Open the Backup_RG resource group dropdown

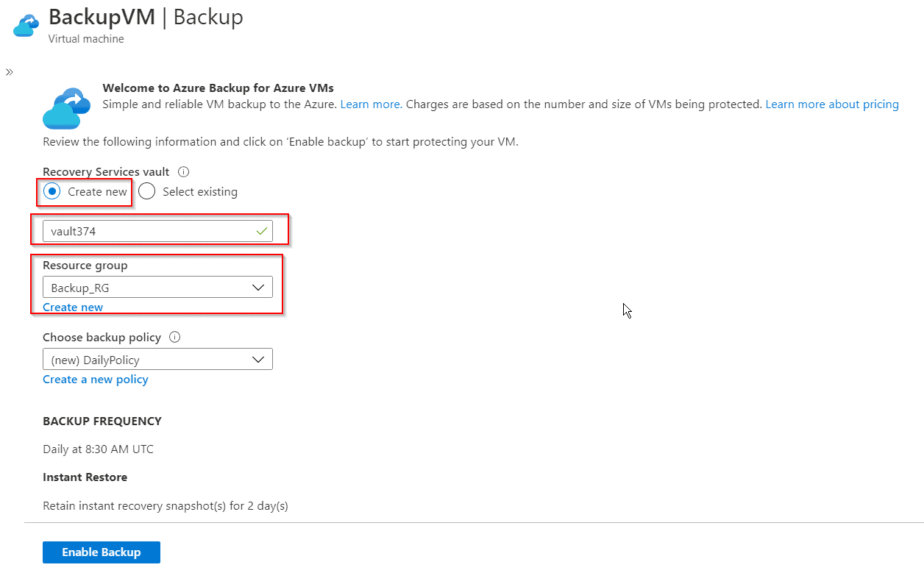147,288
